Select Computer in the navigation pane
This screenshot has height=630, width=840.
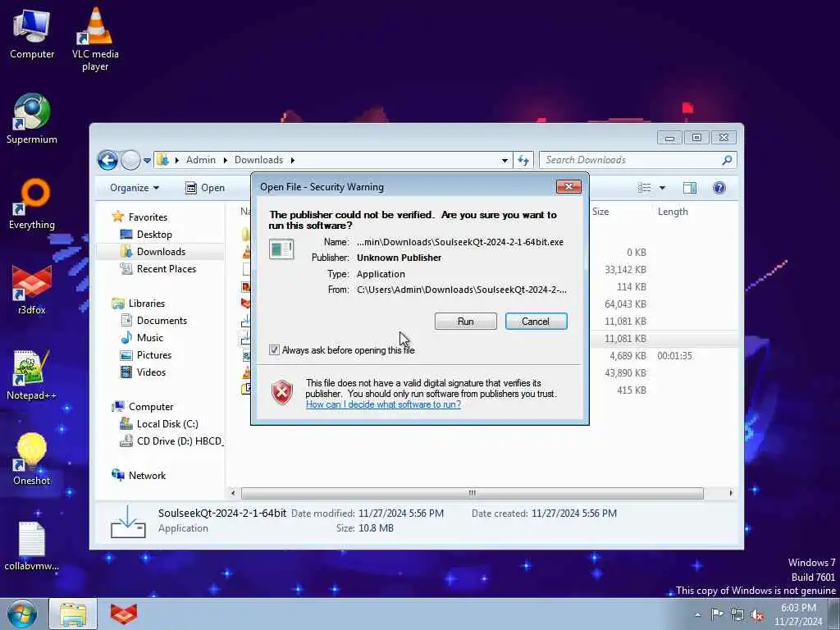[151, 407]
